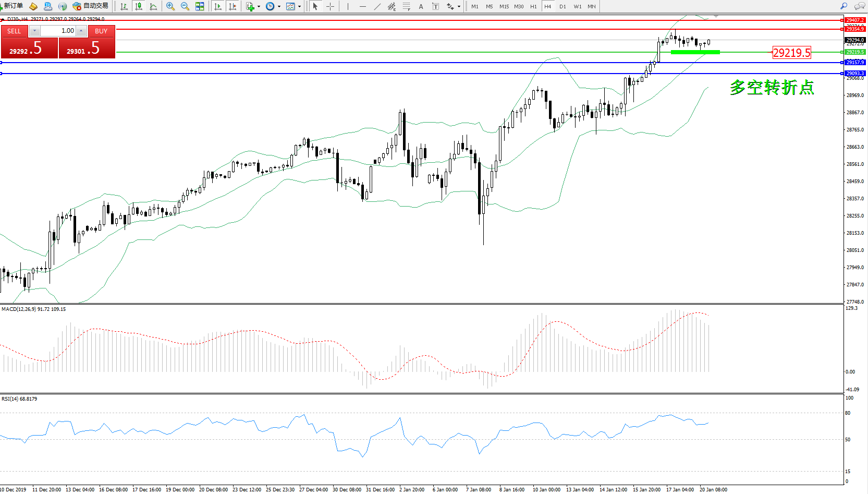Open the search magnifier at top right
The width and height of the screenshot is (868, 494).
click(843, 6)
